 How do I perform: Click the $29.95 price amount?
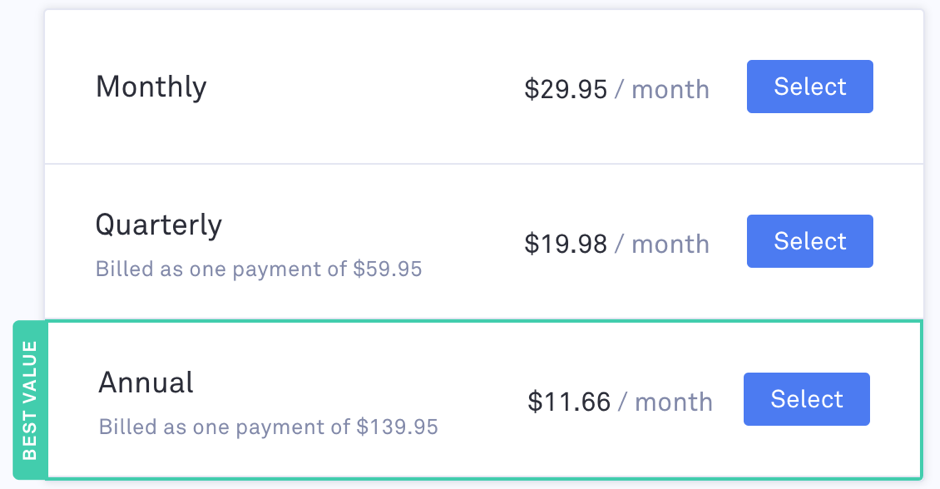565,89
